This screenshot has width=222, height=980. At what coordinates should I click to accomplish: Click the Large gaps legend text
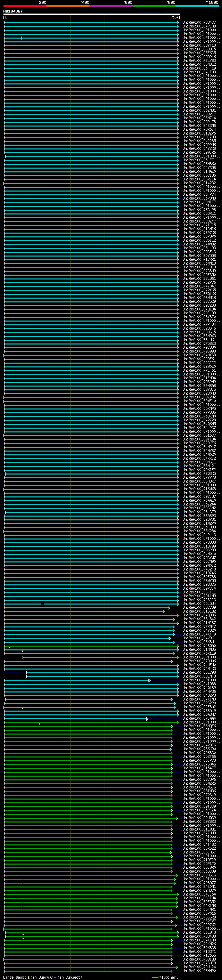click(43, 977)
